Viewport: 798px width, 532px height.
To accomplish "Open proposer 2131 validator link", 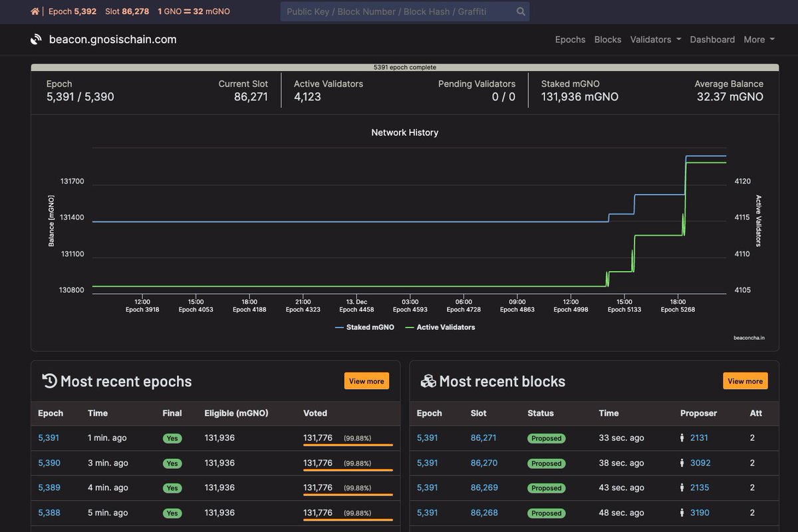I will click(x=700, y=438).
